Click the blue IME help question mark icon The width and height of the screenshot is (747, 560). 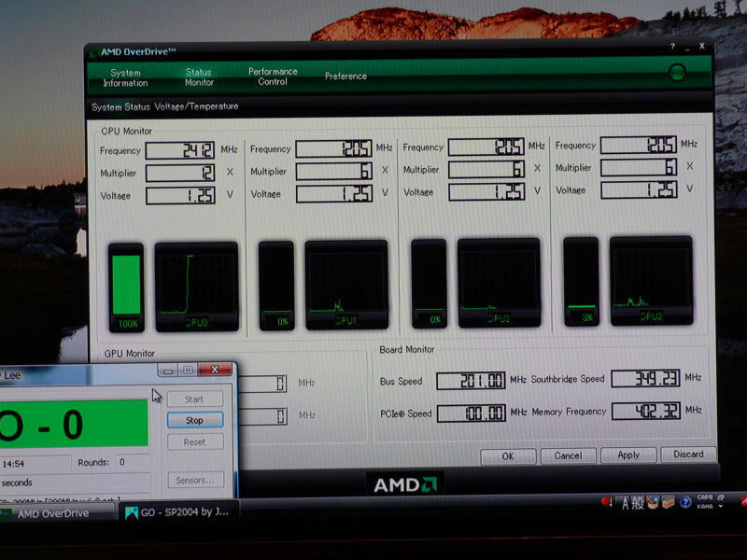685,502
